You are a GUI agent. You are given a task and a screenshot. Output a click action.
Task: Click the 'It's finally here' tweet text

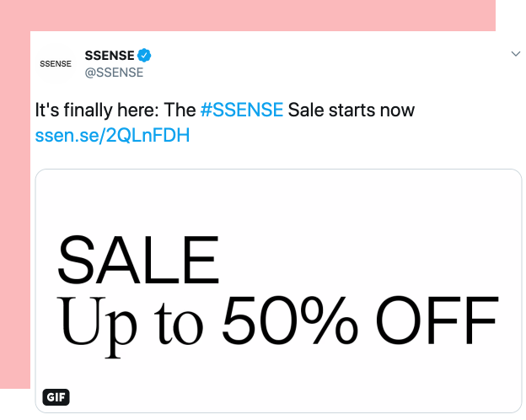tap(97, 110)
